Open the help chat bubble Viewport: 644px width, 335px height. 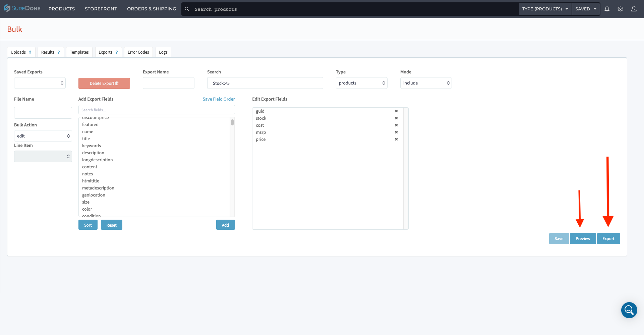coord(629,310)
